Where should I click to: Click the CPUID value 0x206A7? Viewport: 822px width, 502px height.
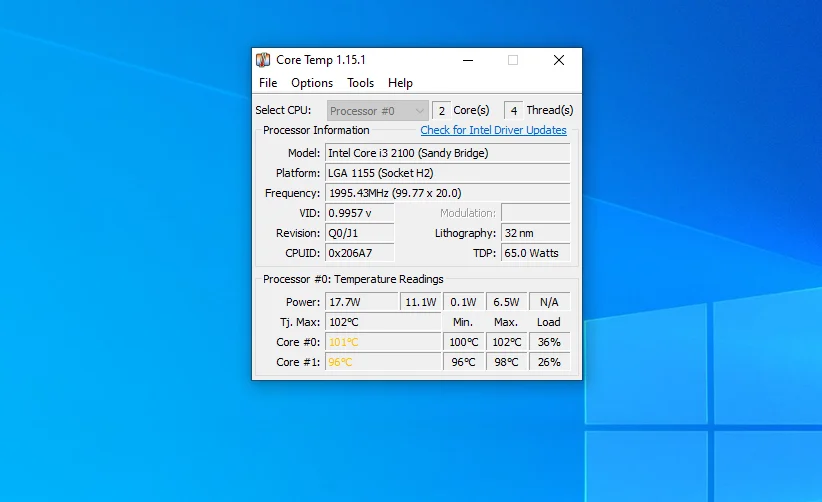(360, 253)
